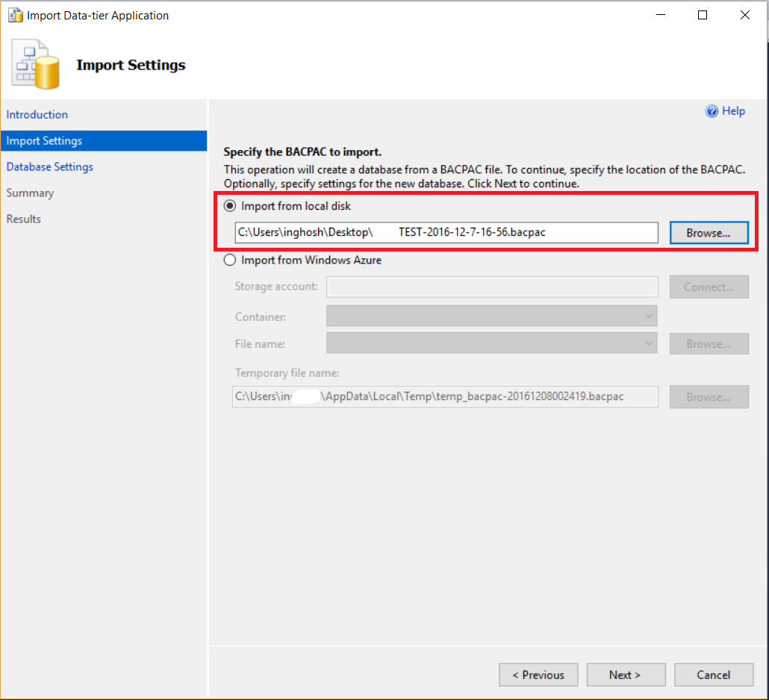This screenshot has height=700, width=769.
Task: Select the Import Settings step in sidebar
Action: (x=45, y=141)
